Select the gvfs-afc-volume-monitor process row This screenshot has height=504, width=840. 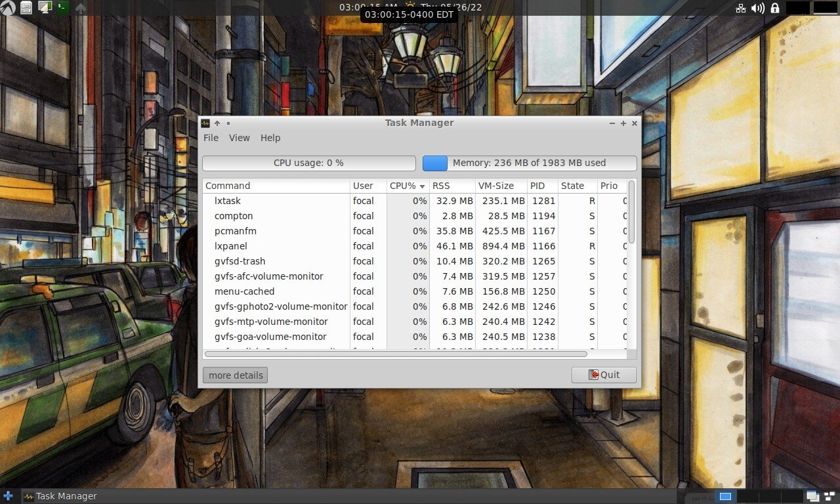tap(415, 276)
